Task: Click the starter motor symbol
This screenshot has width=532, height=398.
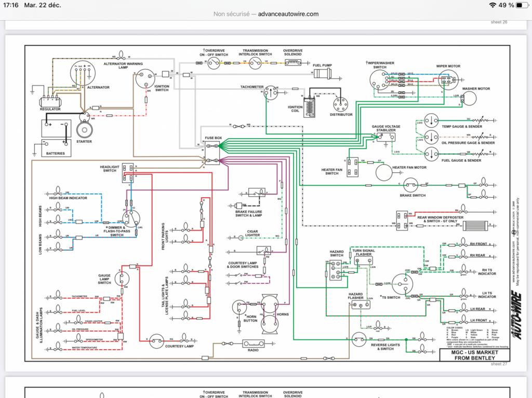Action: pyautogui.click(x=84, y=130)
